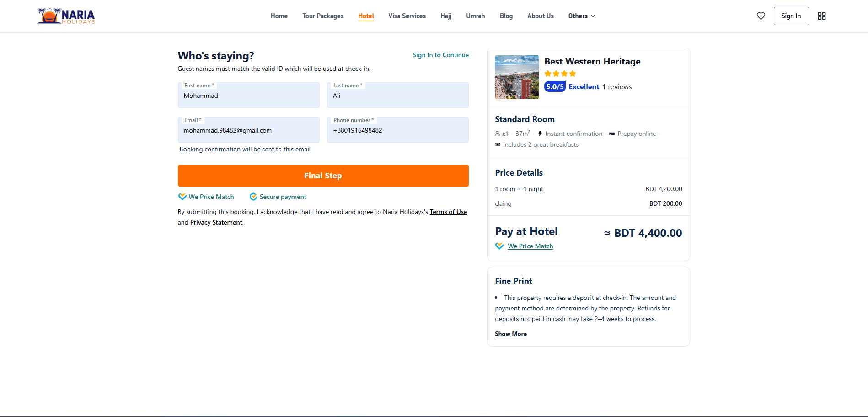Focus the Last name input field

coord(398,95)
